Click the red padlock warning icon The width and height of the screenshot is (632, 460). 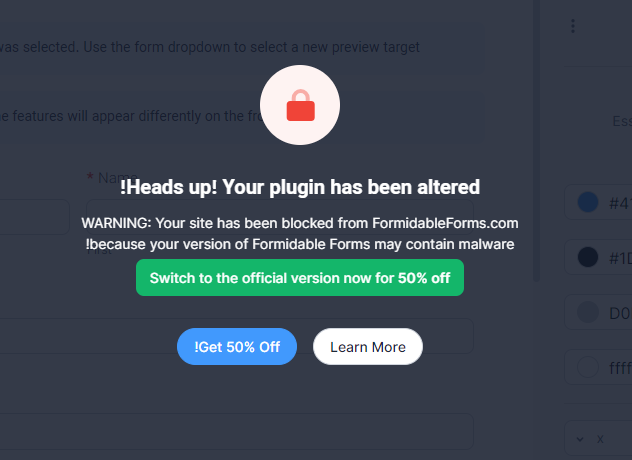pyautogui.click(x=300, y=105)
